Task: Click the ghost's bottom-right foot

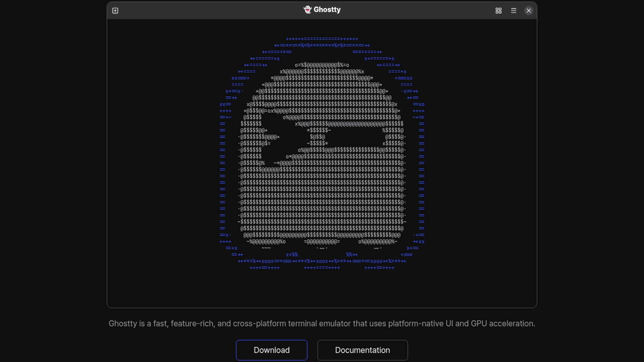Action: pos(378,242)
